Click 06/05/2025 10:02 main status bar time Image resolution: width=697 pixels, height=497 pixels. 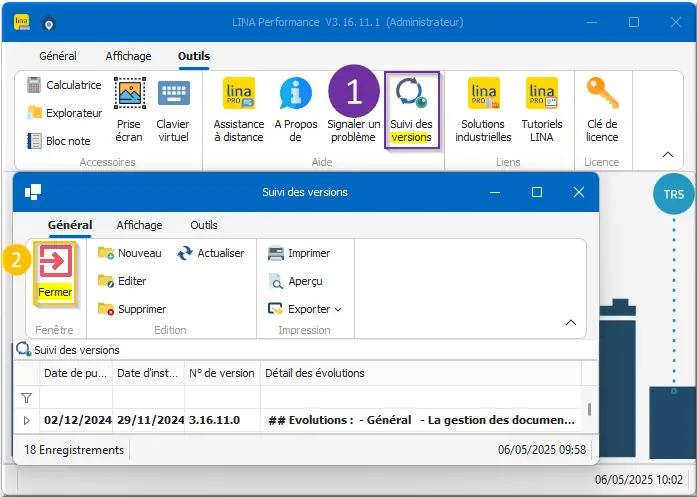[x=639, y=480]
